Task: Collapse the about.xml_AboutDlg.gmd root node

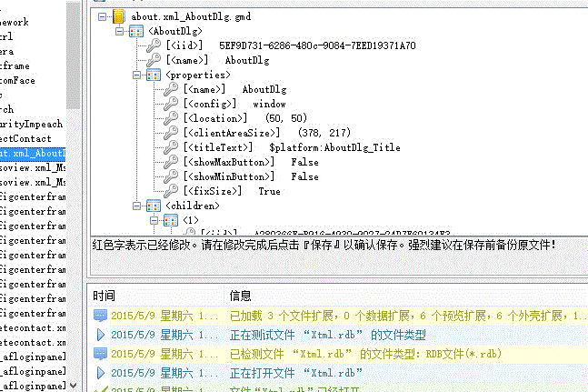Action: point(102,17)
